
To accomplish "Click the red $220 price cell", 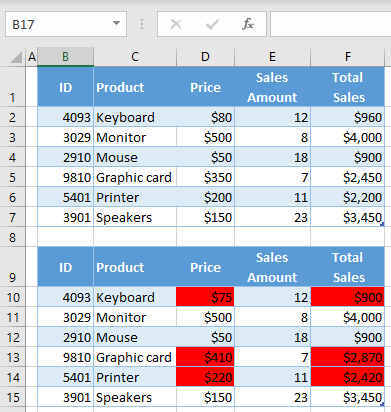I will (x=205, y=377).
